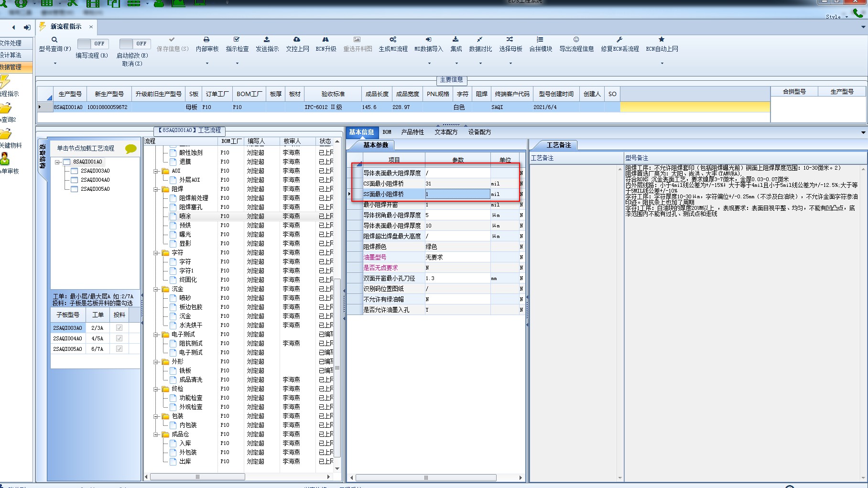Toggle the 启动修改 switch
The width and height of the screenshot is (868, 488).
click(x=135, y=43)
